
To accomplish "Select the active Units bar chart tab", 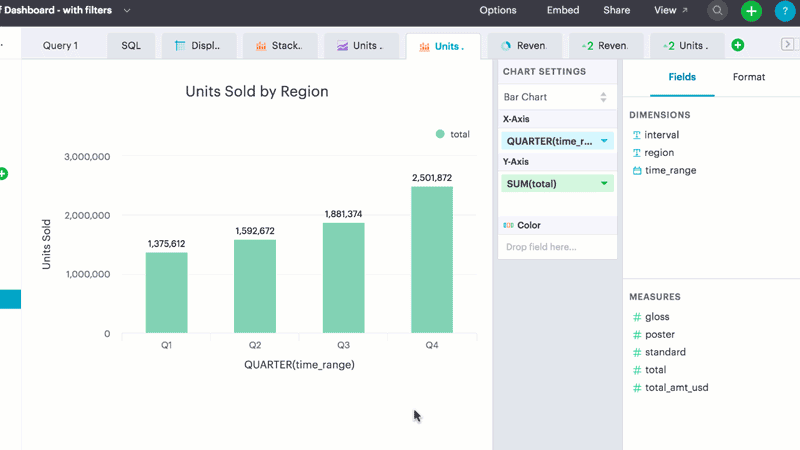I will click(443, 46).
